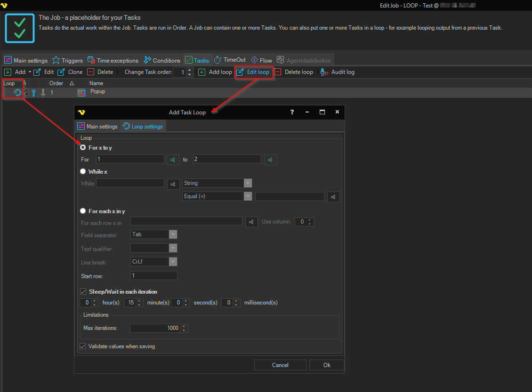Disable Sleep/Wait in each iteration
532x392 pixels.
(83, 292)
